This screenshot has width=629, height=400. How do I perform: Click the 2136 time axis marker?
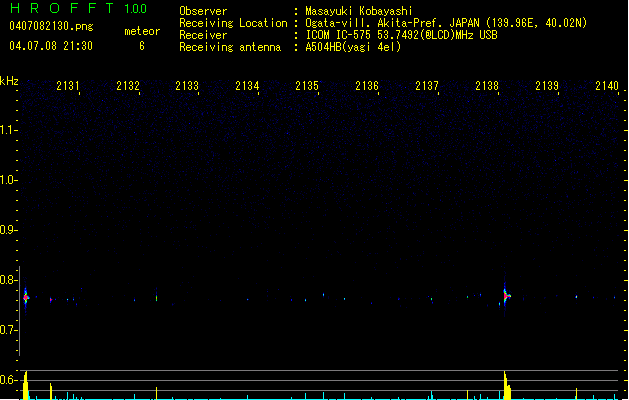click(367, 86)
